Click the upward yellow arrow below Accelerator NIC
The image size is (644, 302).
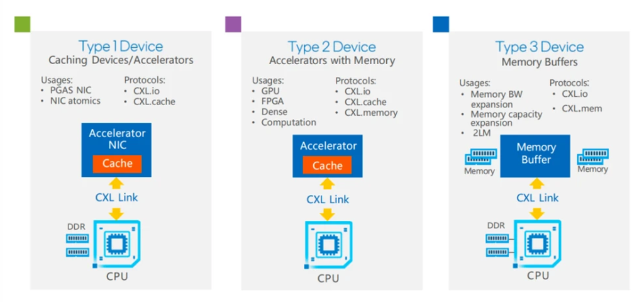point(116,183)
